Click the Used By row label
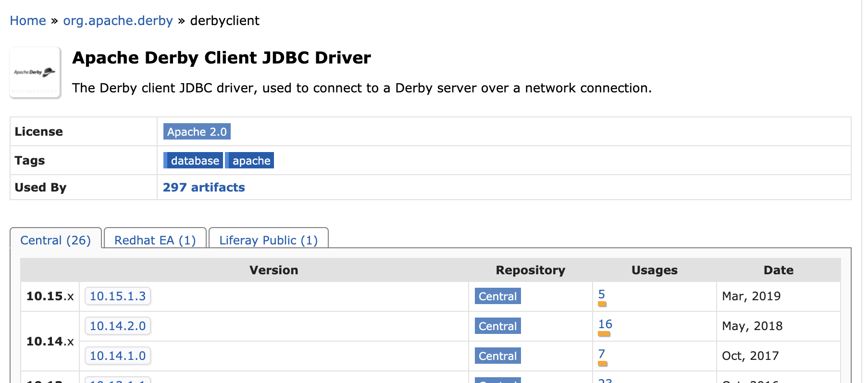Screen dimensions: 868x383 (40, 187)
